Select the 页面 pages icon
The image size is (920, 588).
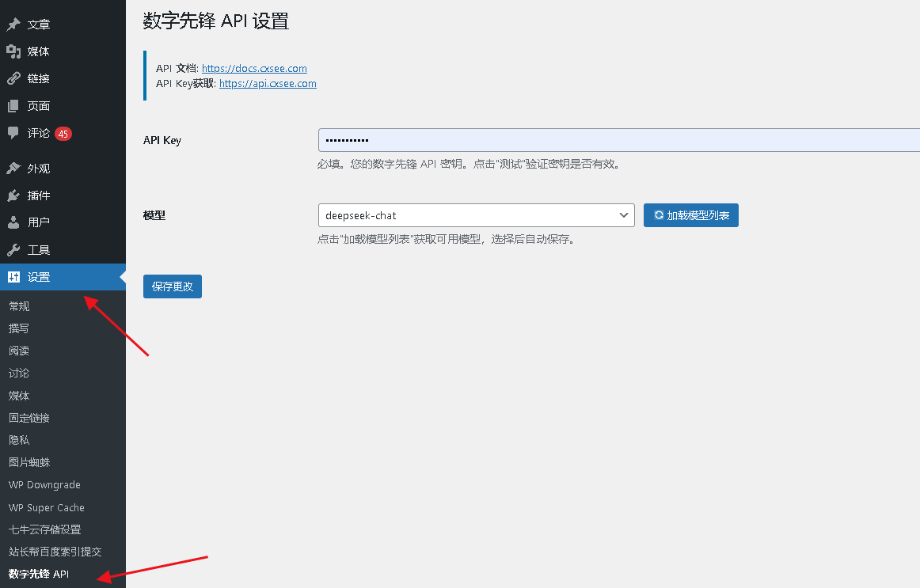[13, 106]
